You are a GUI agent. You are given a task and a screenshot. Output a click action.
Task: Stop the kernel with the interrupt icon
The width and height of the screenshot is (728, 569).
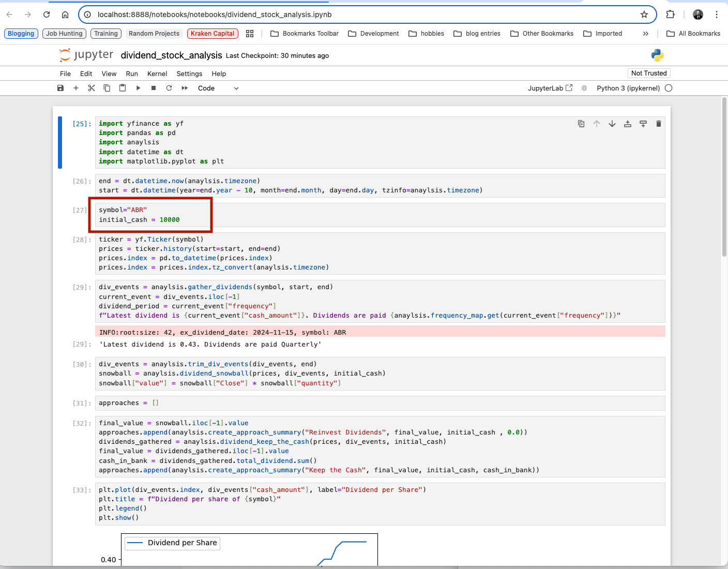click(154, 88)
